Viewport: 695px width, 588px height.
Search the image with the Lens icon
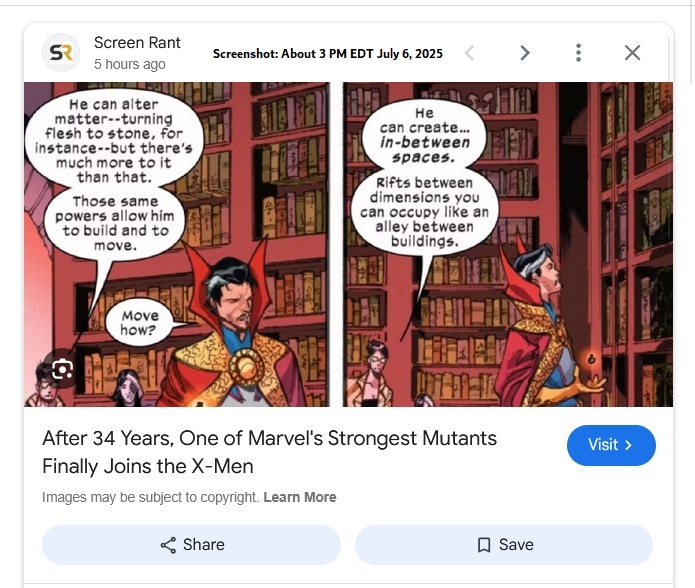pos(62,370)
